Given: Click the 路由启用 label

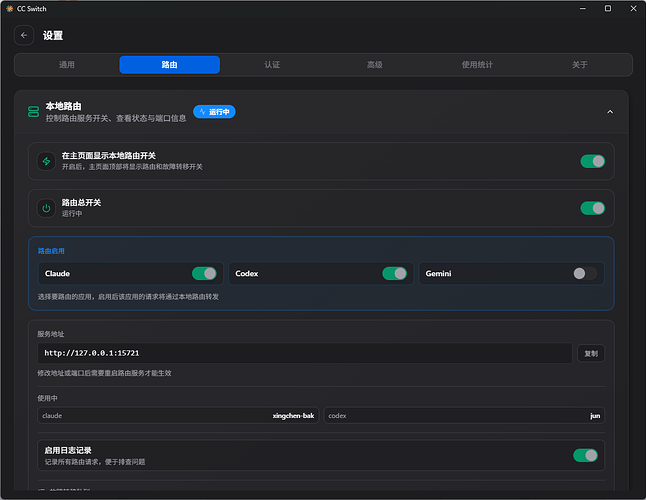Looking at the screenshot, I should coord(51,251).
